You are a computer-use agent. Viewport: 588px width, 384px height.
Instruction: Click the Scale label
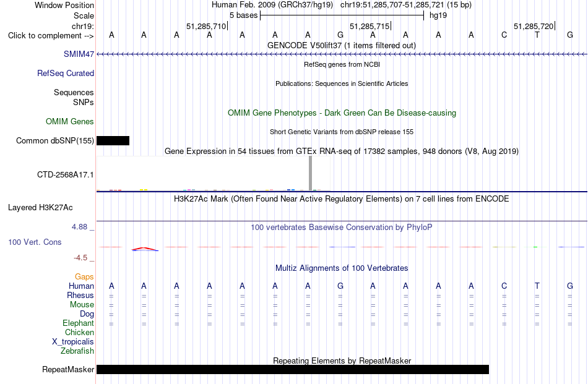[x=84, y=15]
